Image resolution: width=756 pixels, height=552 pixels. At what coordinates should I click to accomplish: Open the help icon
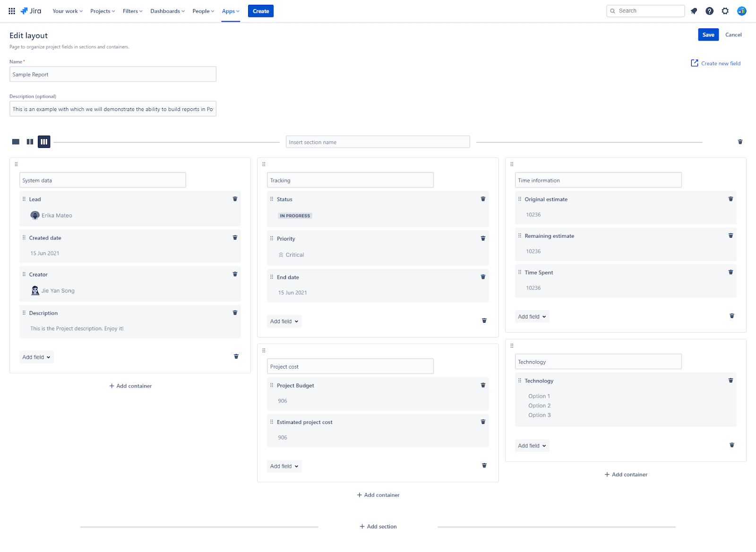click(709, 11)
